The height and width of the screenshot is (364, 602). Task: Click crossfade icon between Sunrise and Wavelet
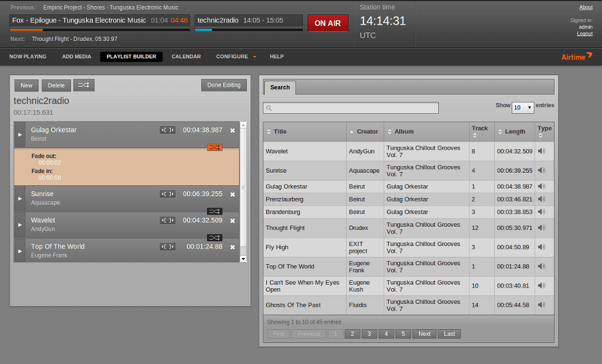[x=214, y=211]
